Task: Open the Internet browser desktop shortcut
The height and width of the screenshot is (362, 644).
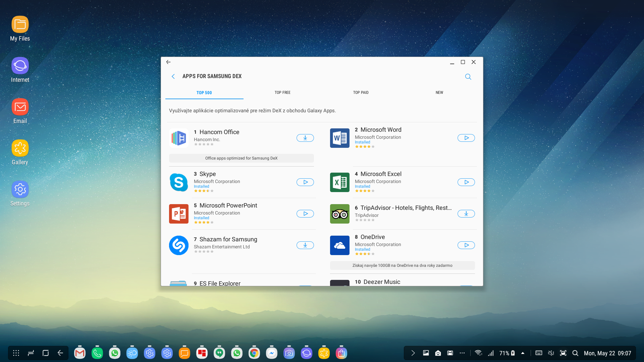Action: pyautogui.click(x=20, y=70)
